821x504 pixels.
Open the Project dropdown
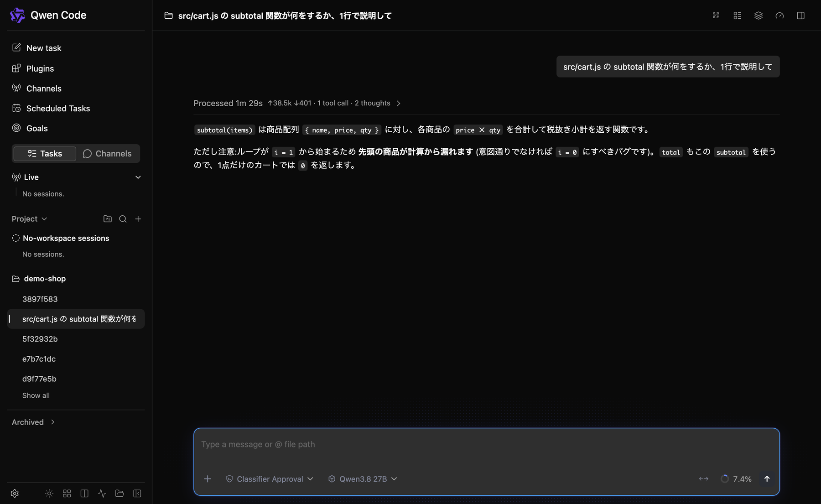pyautogui.click(x=29, y=219)
